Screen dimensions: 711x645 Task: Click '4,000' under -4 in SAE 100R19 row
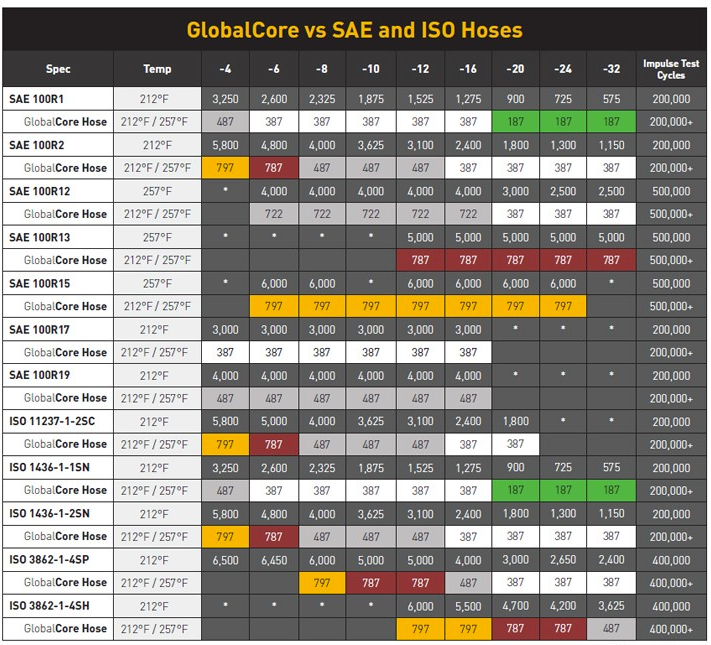tap(225, 376)
